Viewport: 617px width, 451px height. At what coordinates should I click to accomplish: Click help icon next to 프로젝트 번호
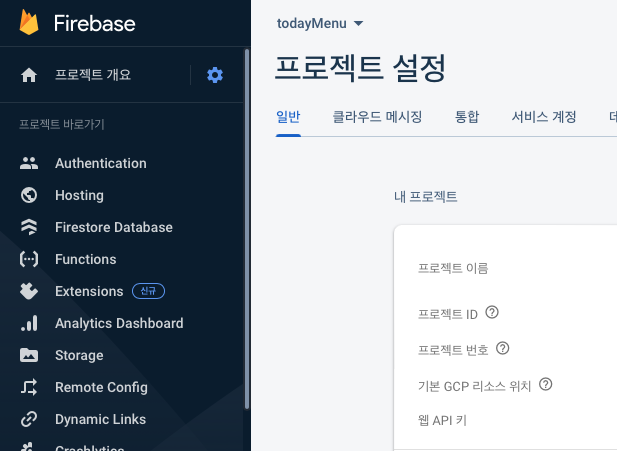[x=502, y=348]
